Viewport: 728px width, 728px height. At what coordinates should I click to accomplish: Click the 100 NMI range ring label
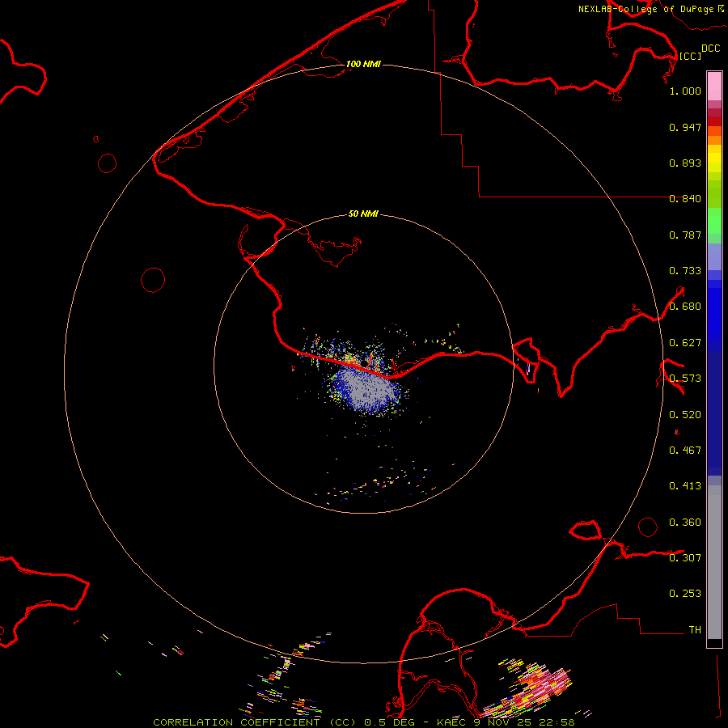coord(363,64)
